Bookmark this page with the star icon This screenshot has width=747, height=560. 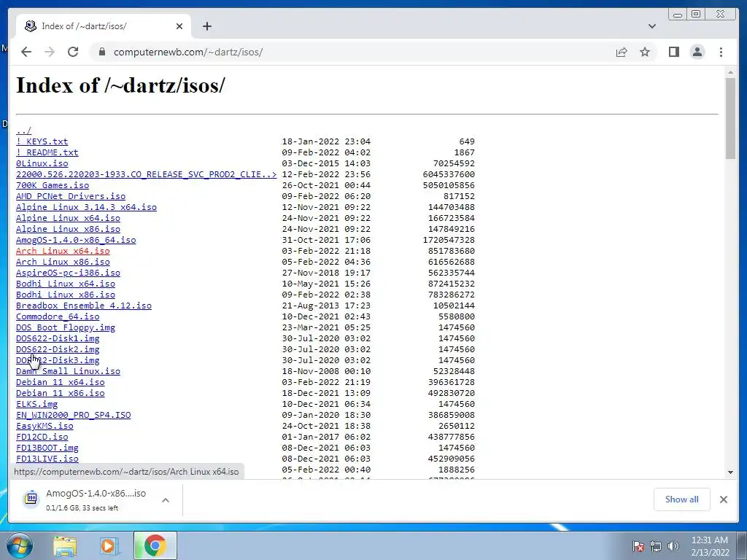(645, 52)
